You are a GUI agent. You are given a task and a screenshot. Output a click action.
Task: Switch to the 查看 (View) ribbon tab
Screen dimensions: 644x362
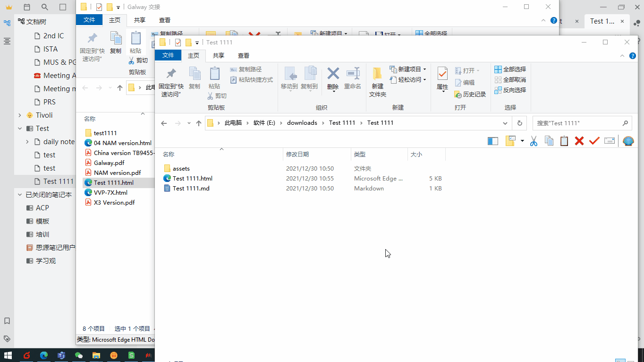[243, 55]
